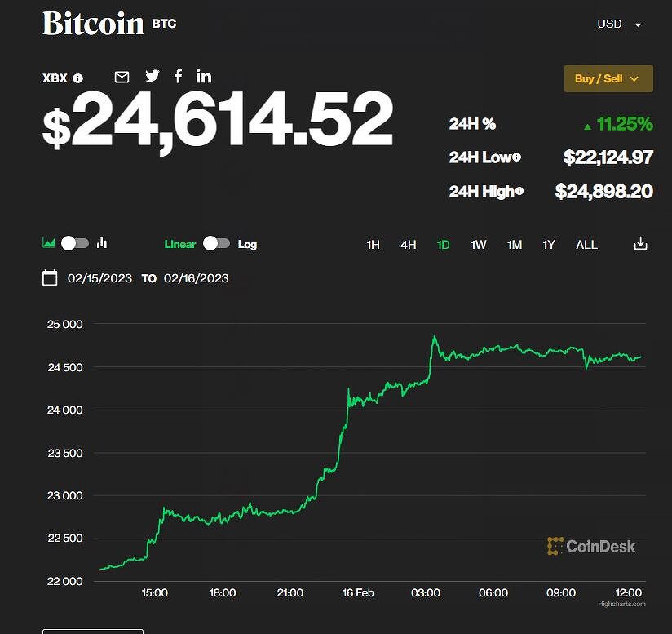Select the candlestick chart icon

point(103,243)
